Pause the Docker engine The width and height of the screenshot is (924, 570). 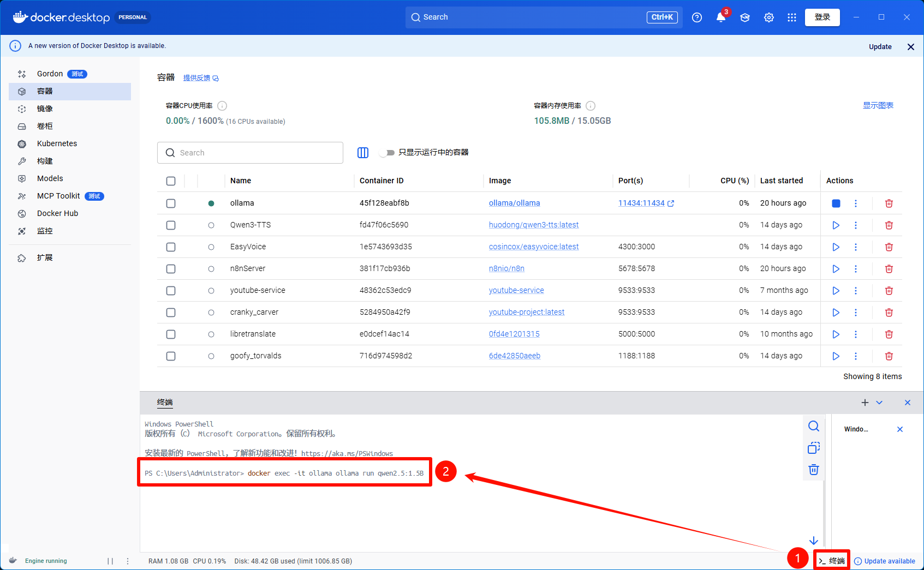(x=110, y=561)
